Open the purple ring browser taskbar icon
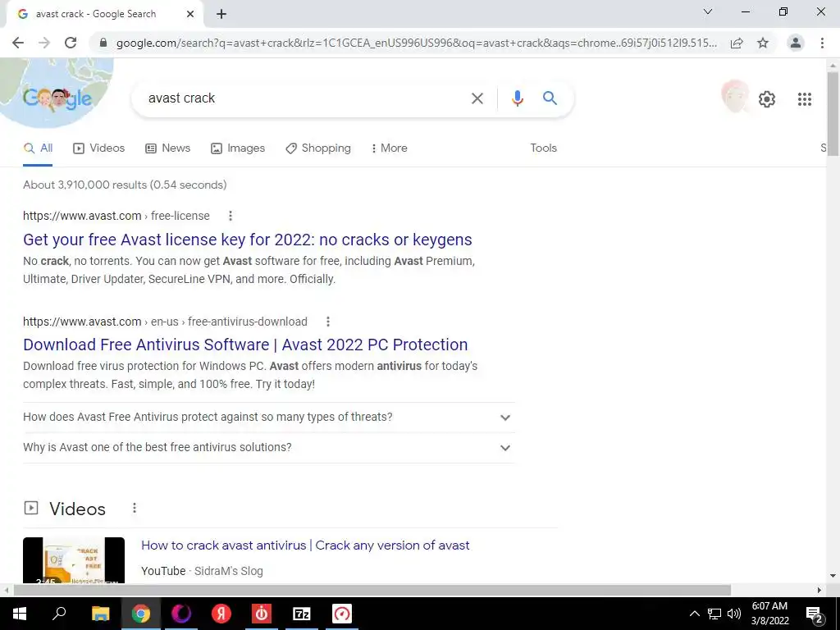The height and width of the screenshot is (630, 840). pos(181,614)
